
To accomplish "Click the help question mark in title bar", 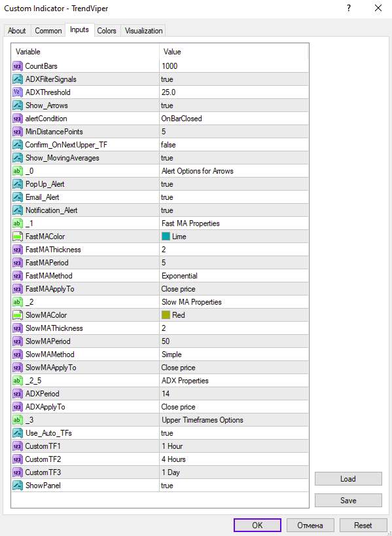I will [349, 9].
